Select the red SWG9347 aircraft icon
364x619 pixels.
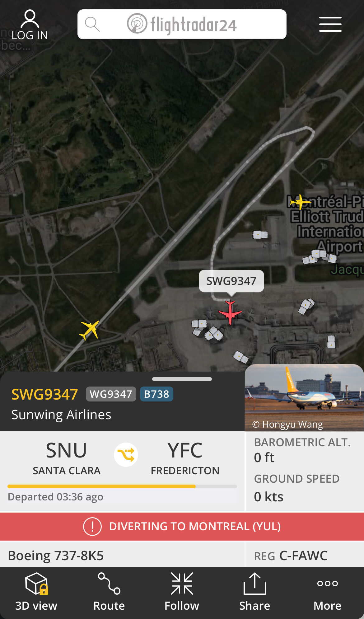(230, 312)
